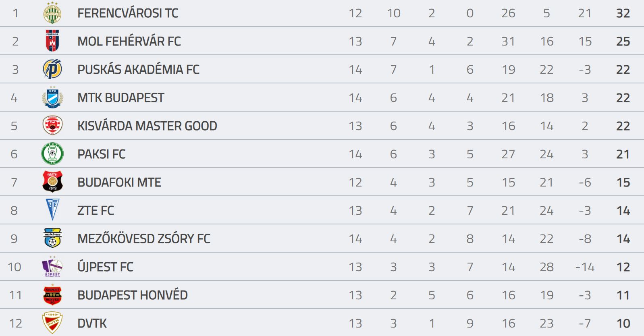
Task: Click the Mezőkövesd Zsóry FC crest
Action: [52, 238]
